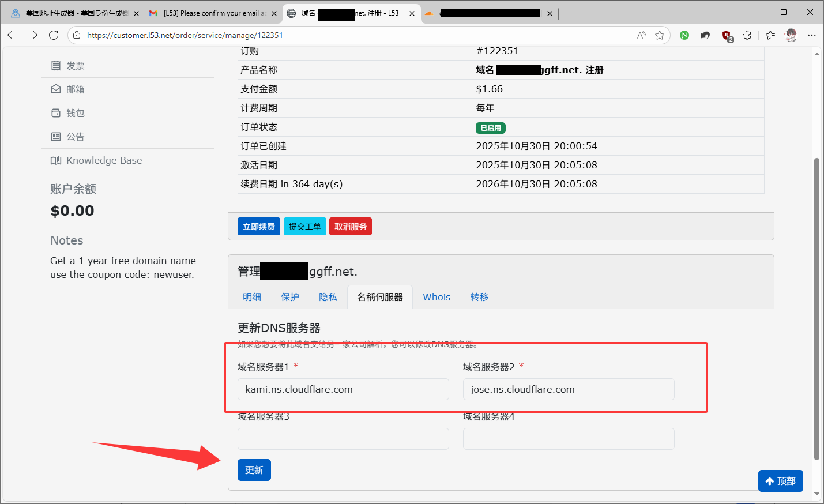824x504 pixels.
Task: Open browser settings three-dot menu
Action: (812, 35)
